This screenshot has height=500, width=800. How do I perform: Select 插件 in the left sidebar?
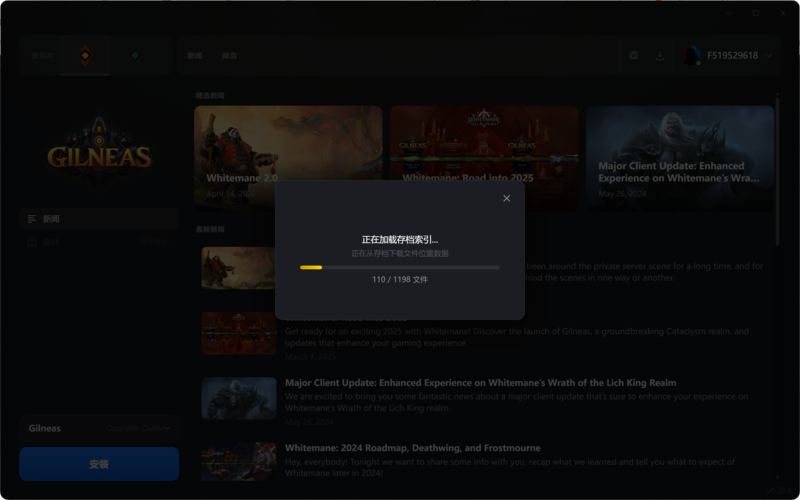(99, 242)
